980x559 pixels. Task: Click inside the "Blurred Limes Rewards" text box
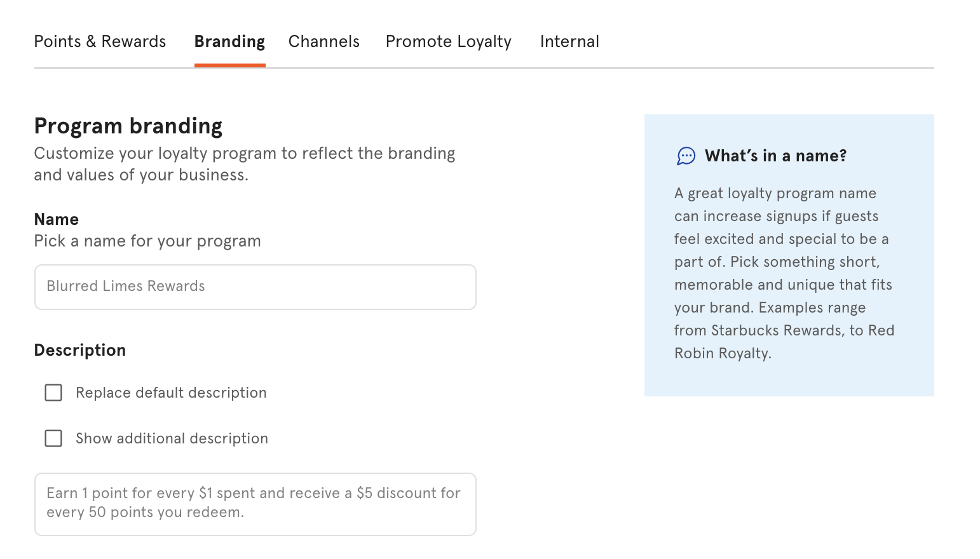(254, 287)
